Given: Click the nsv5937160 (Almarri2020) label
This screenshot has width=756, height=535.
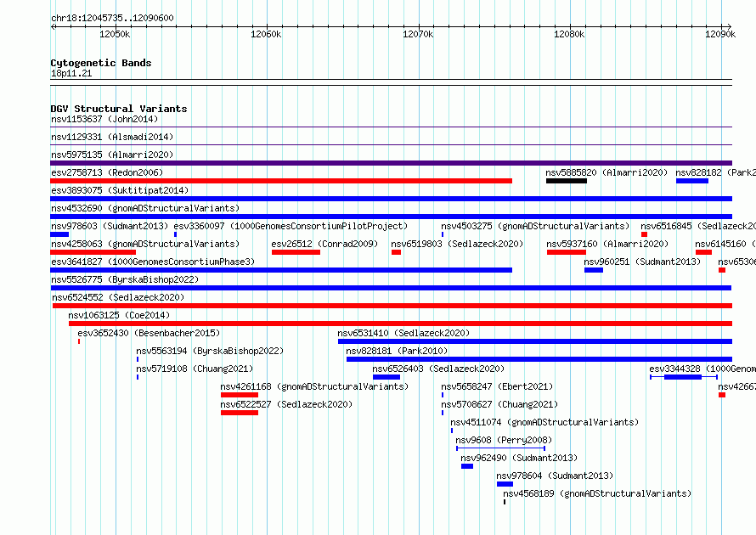Looking at the screenshot, I should pyautogui.click(x=607, y=244).
